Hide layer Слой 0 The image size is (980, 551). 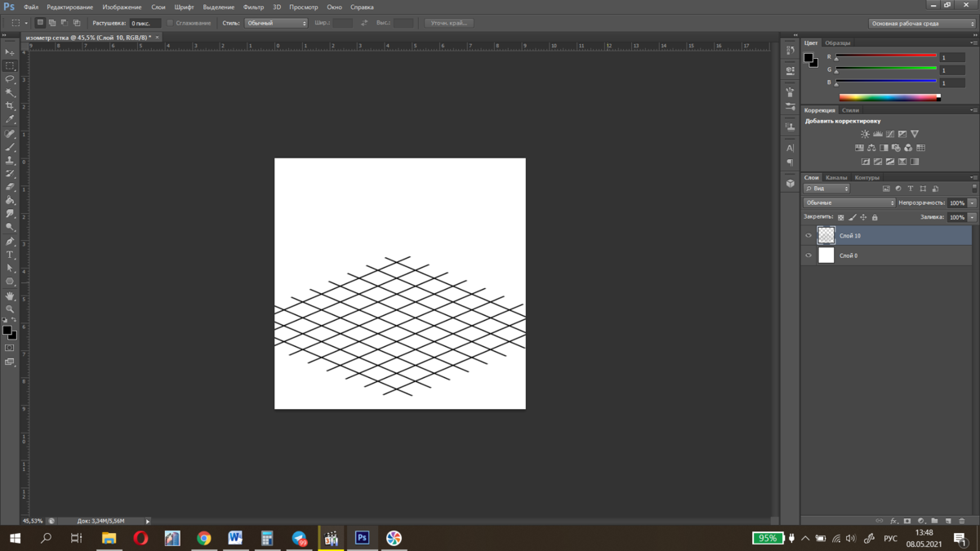(808, 256)
